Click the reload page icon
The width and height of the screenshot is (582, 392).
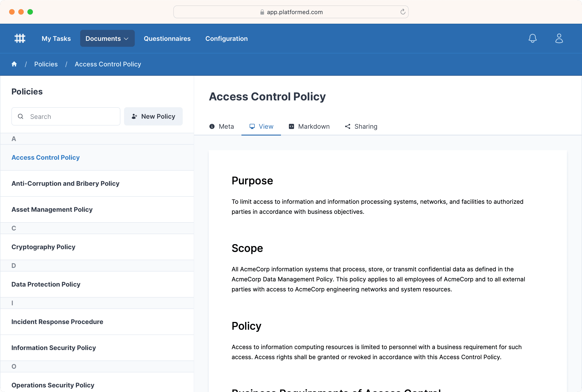403,12
